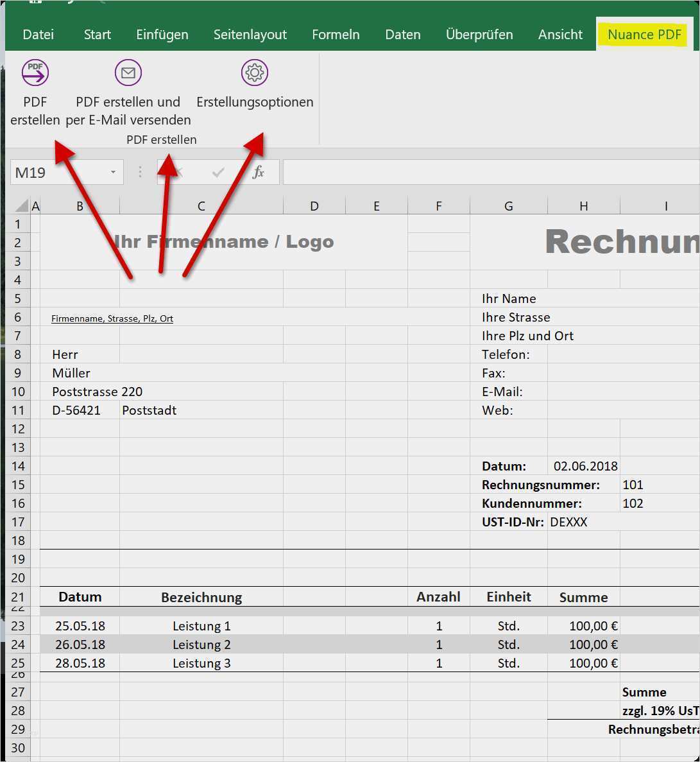Select the Daten ribbon tab
The image size is (700, 762).
(x=403, y=35)
